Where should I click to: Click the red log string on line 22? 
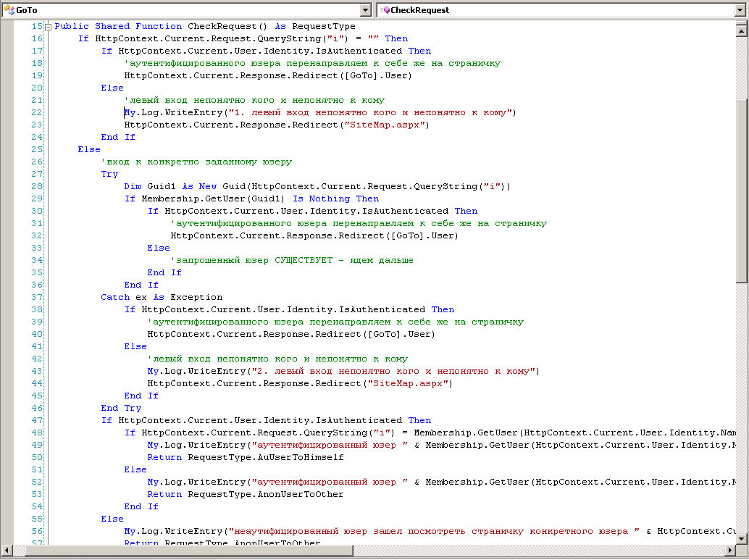click(x=370, y=113)
